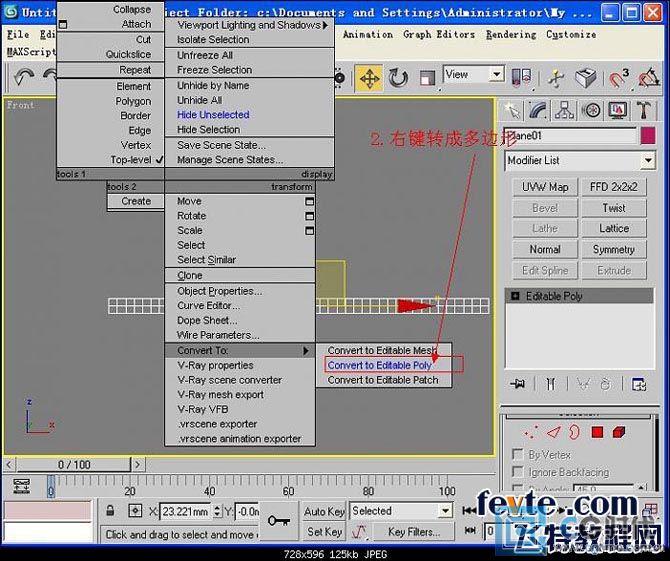Select Vertex sub-object level icon
The width and height of the screenshot is (670, 561).
click(x=531, y=432)
